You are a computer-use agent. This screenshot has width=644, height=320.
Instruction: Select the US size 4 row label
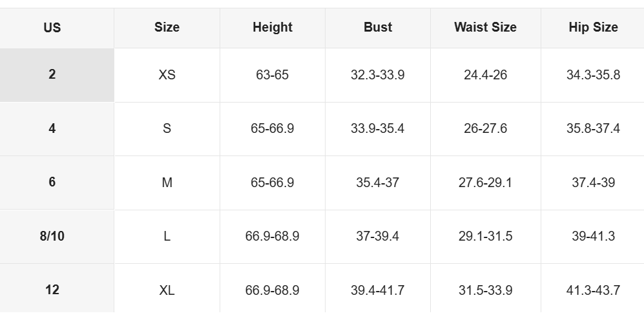click(x=52, y=128)
